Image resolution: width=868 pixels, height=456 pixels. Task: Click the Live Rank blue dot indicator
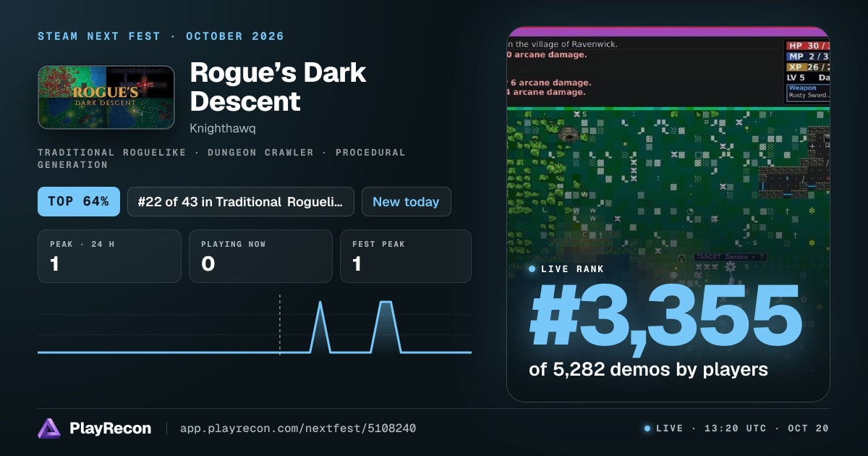532,269
